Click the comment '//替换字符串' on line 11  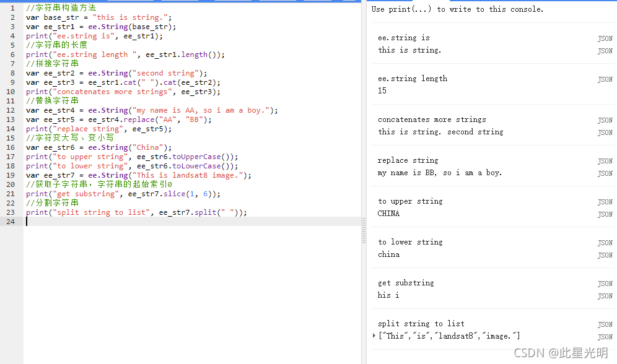pyautogui.click(x=52, y=101)
